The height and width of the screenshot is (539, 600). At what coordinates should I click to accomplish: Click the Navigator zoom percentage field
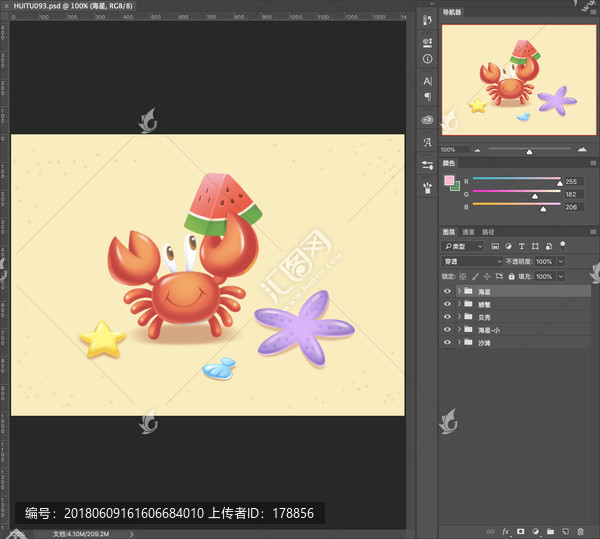(454, 150)
